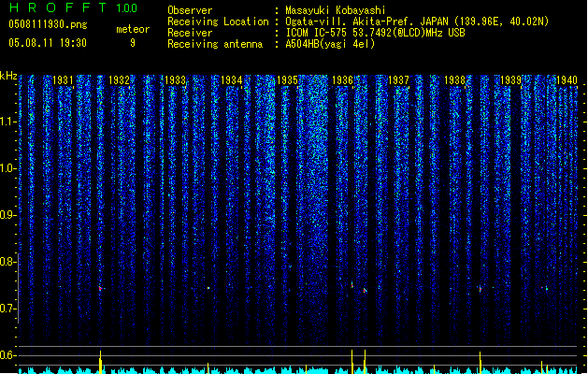Click the red meteor echo before 1939
Image resolution: width=588 pixels, height=374 pixels.
tap(480, 289)
